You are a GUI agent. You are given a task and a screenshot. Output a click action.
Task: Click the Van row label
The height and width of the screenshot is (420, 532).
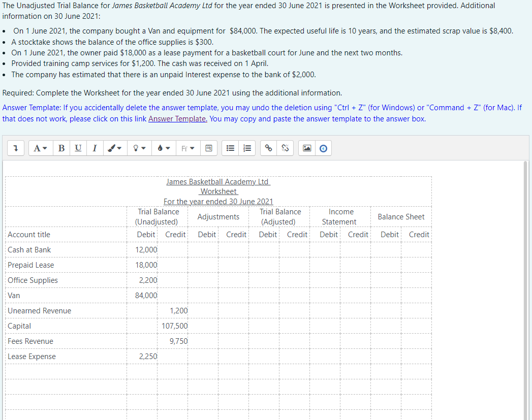(x=14, y=296)
